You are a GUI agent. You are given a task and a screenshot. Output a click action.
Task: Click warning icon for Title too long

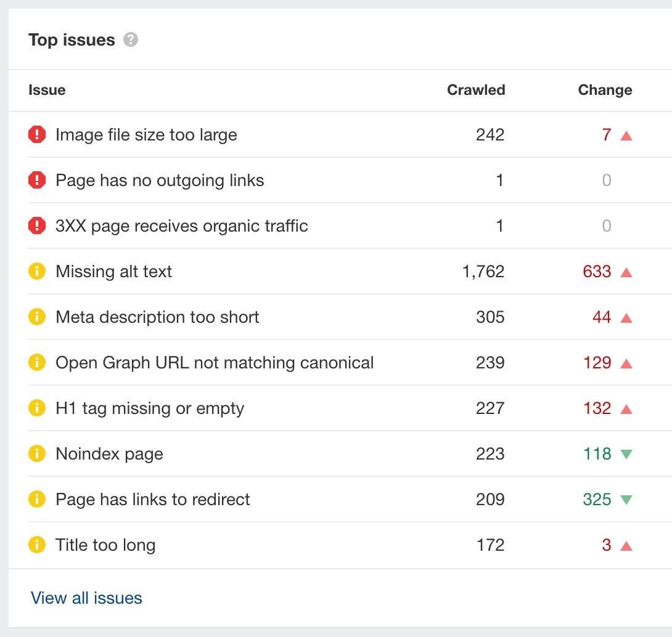click(x=37, y=545)
